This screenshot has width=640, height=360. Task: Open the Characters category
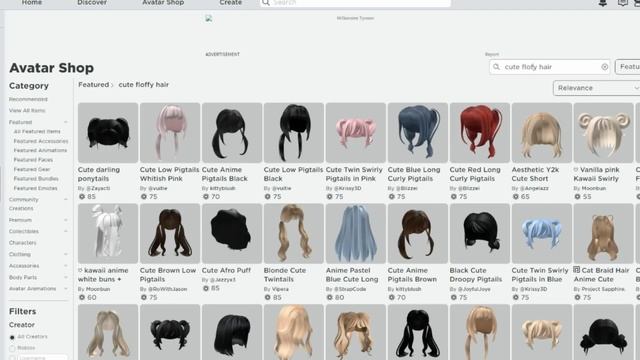[x=22, y=242]
